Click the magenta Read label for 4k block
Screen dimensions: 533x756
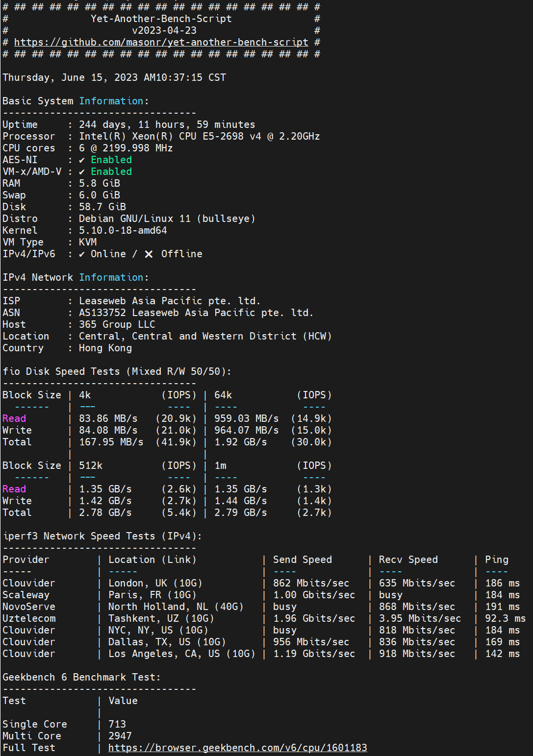pyautogui.click(x=14, y=419)
